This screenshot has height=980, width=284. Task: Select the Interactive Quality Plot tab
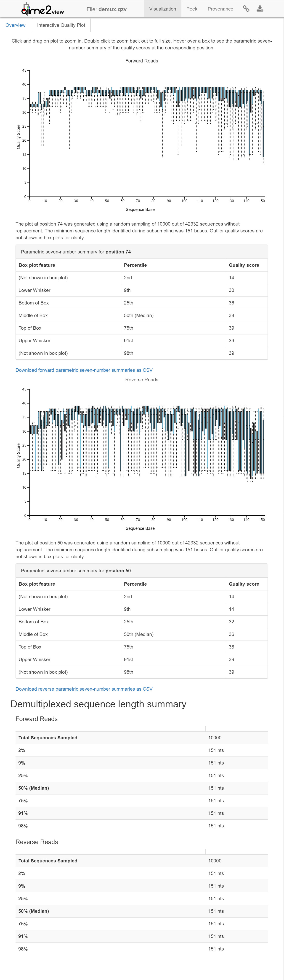pyautogui.click(x=61, y=25)
